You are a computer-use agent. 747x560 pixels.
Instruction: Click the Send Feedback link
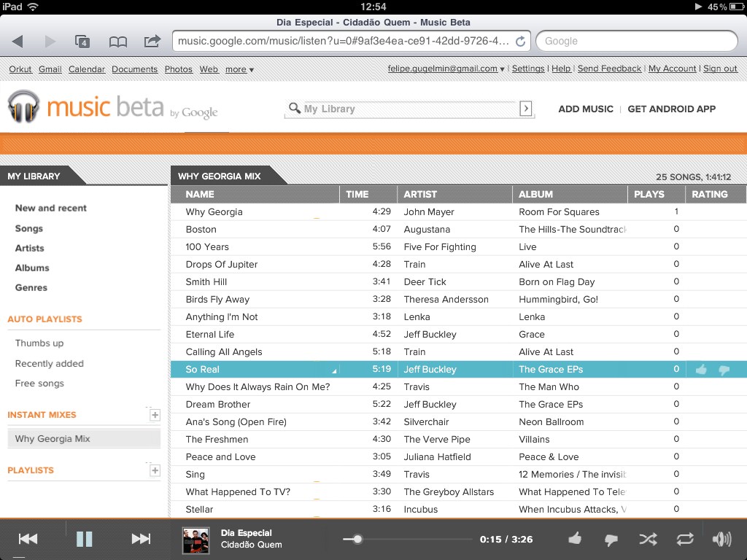pos(609,69)
